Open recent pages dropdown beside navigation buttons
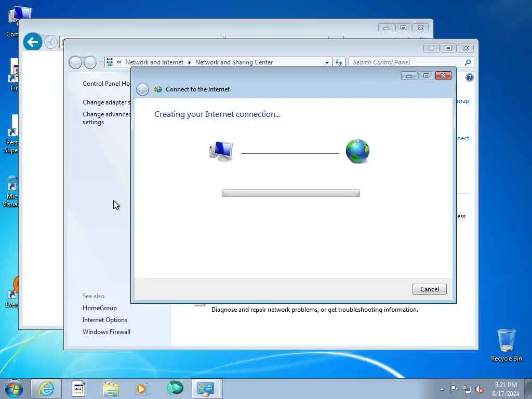 [x=100, y=62]
